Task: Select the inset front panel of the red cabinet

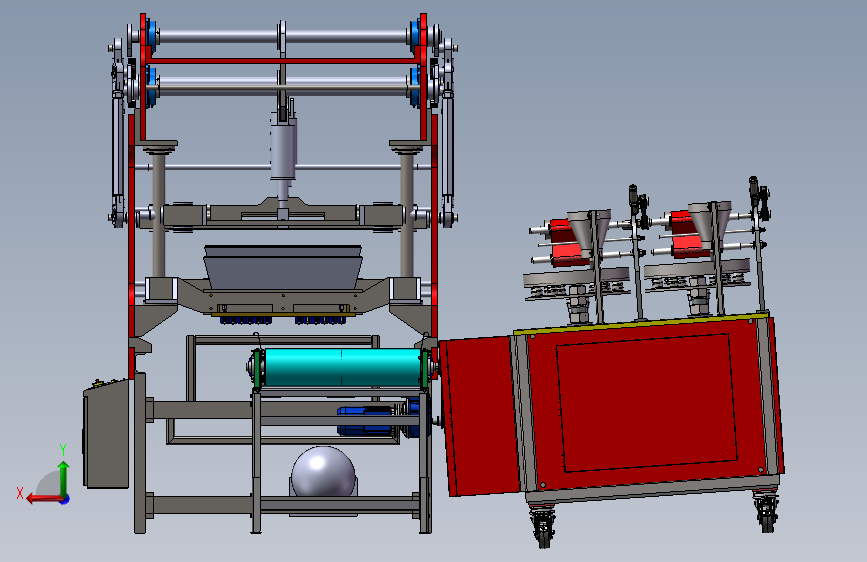Action: (646, 403)
